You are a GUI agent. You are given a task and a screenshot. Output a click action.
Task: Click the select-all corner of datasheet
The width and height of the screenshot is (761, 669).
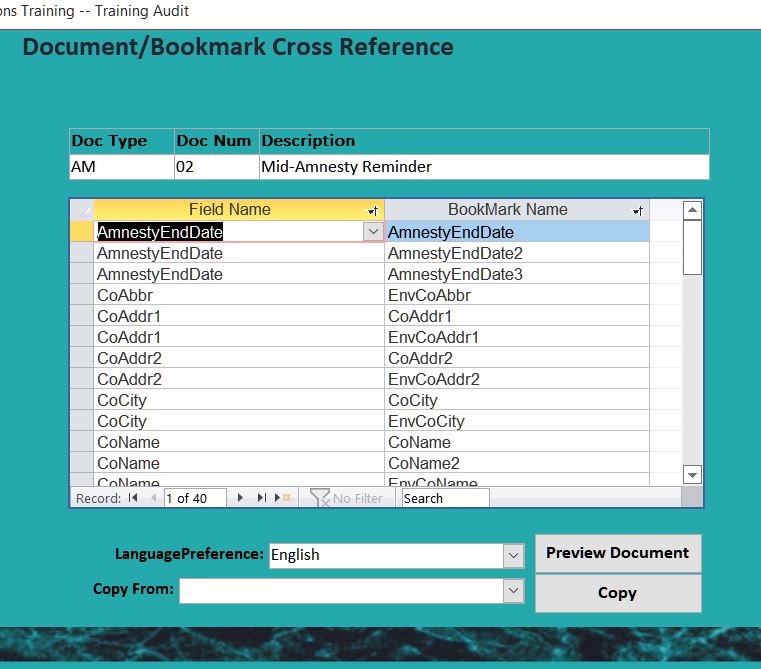(x=82, y=210)
